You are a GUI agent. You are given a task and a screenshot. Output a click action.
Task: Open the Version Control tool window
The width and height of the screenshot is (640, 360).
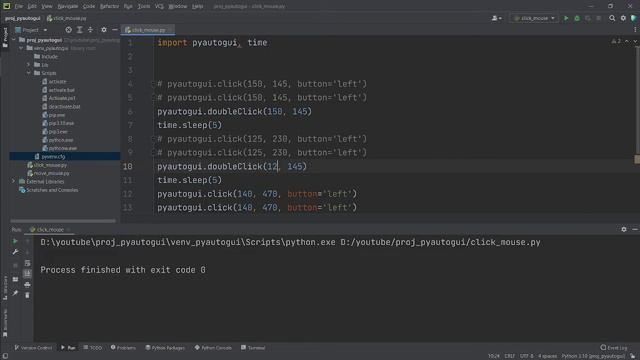pyautogui.click(x=33, y=348)
